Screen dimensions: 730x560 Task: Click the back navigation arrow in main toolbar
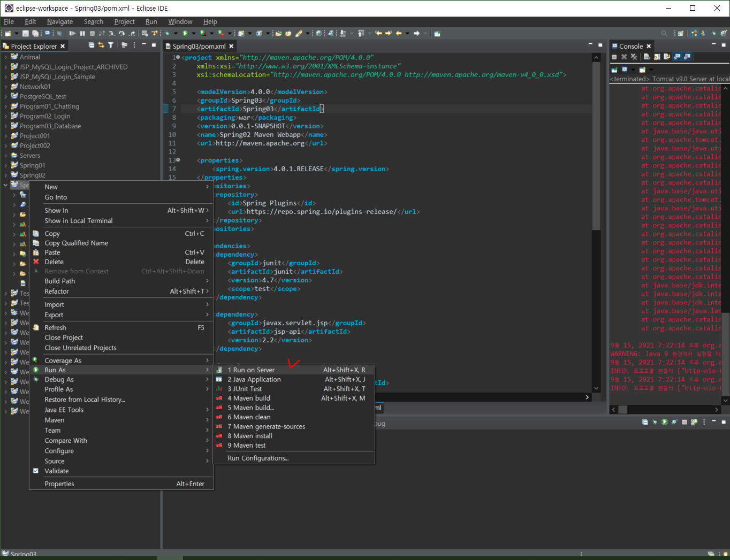[398, 33]
